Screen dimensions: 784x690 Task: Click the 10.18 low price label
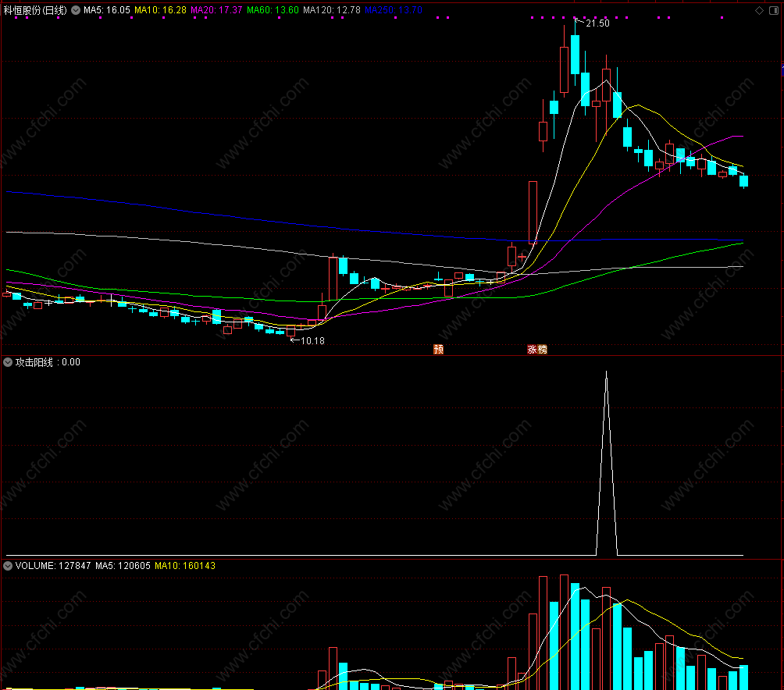(x=312, y=340)
